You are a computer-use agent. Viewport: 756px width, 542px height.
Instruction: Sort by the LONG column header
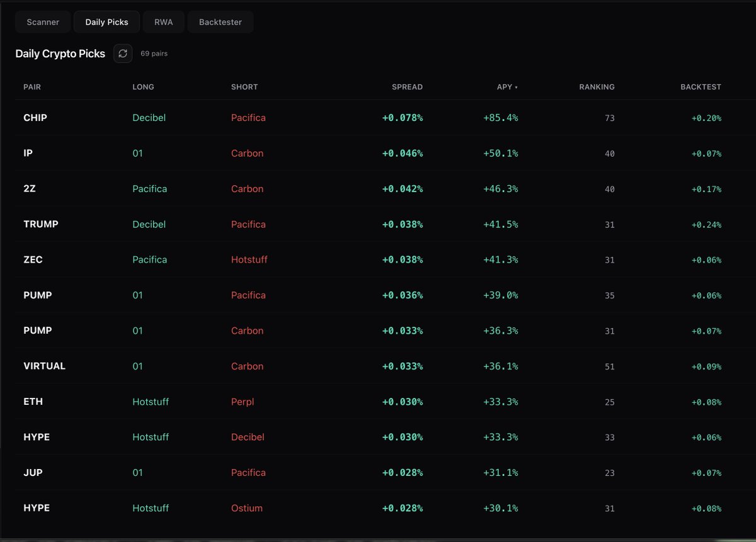tap(143, 87)
